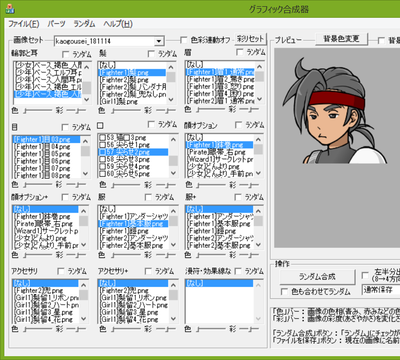Enable the 色彩連動オフ checkbox
The height and width of the screenshot is (360, 400).
tap(183, 40)
